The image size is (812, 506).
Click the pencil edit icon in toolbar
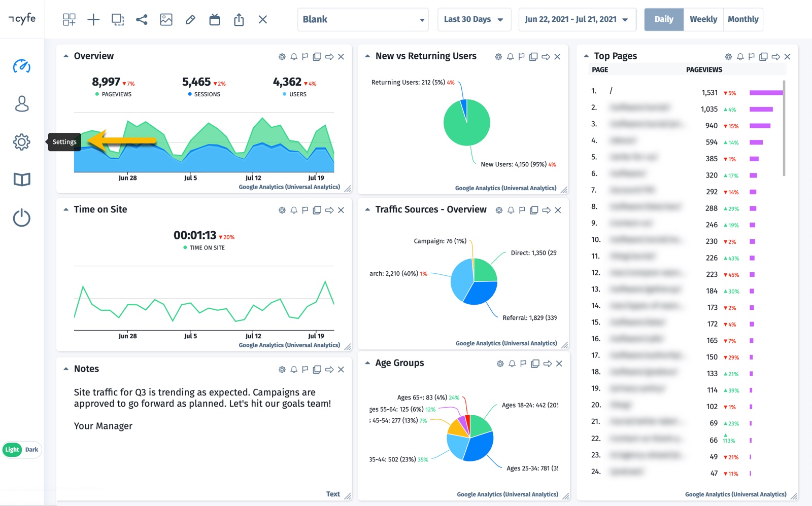190,20
